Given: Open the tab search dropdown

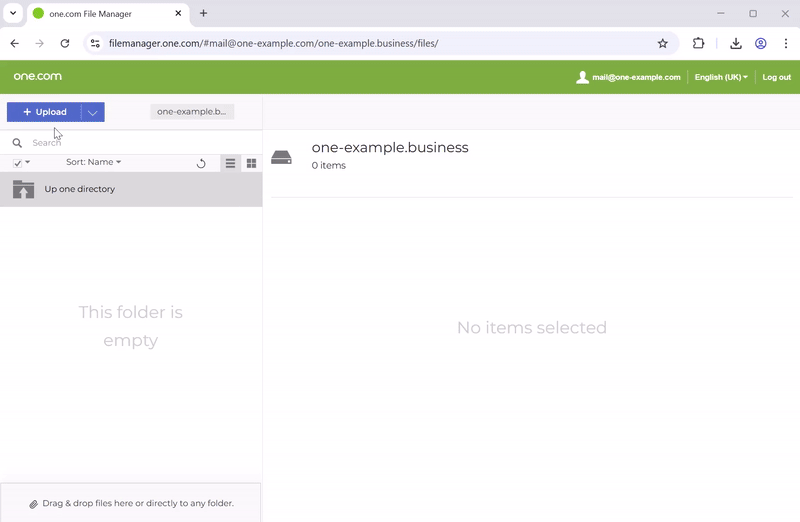Looking at the screenshot, I should 13,13.
